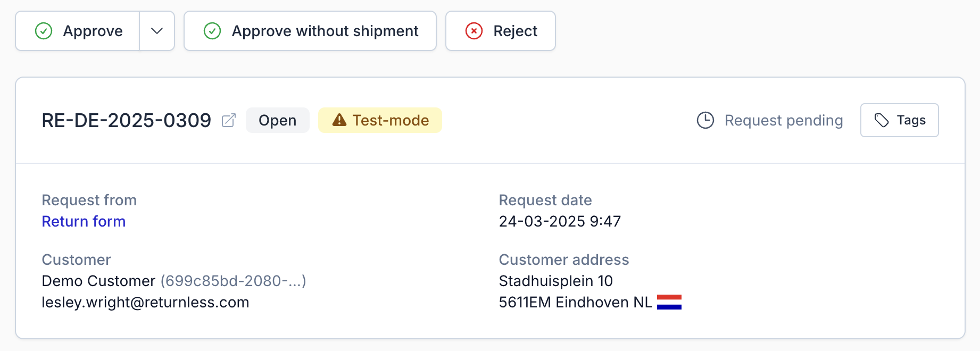Click the tag icon in Tags button

[x=882, y=120]
